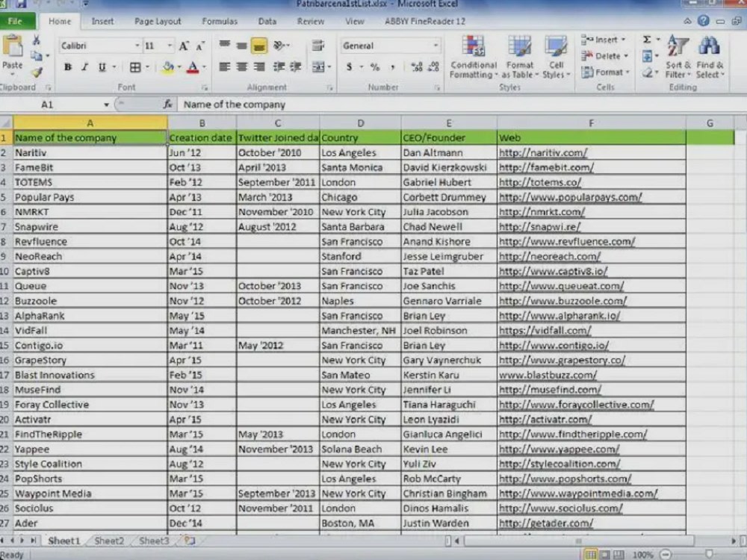
Task: Expand Insert cells dropdown
Action: 624,40
